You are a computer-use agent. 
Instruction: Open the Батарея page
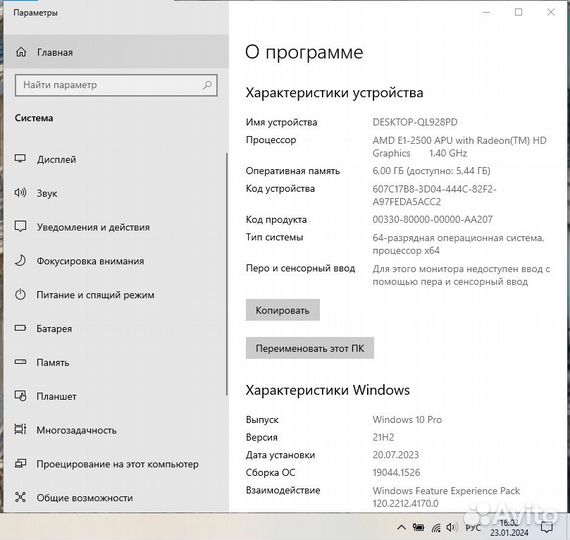(x=116, y=328)
